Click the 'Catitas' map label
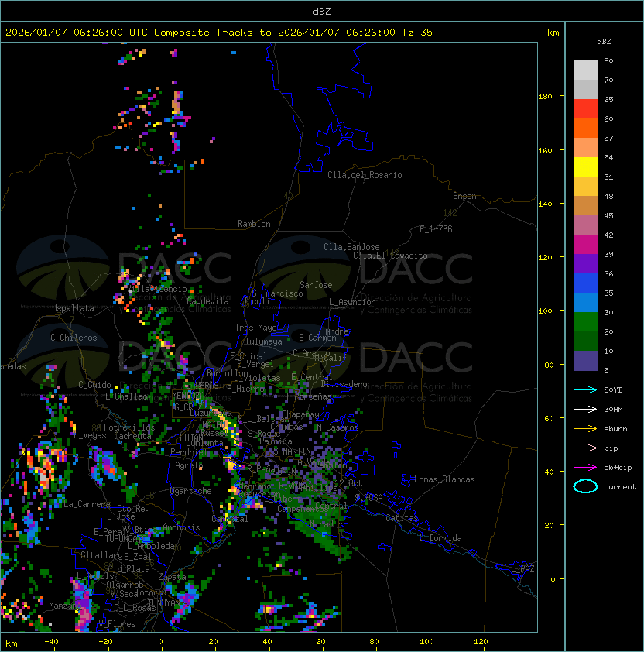 click(x=402, y=518)
